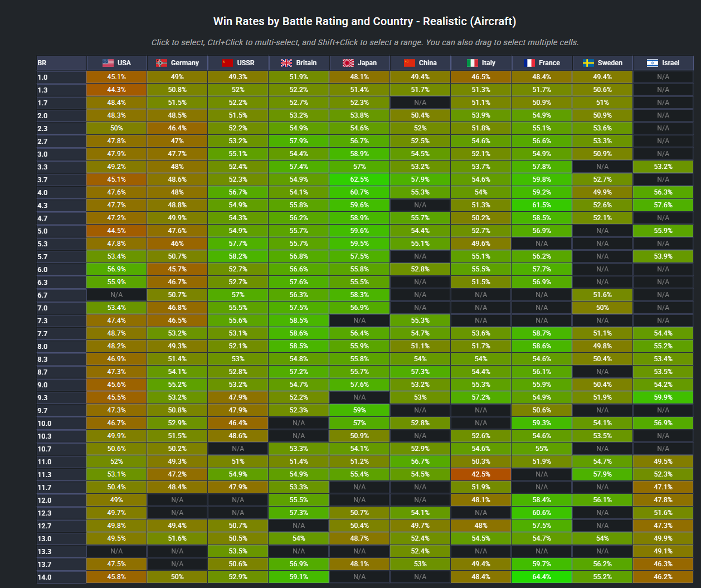The height and width of the screenshot is (588, 701).
Task: Select USSR 57.7% cell at BR 5.3
Action: 238,244
